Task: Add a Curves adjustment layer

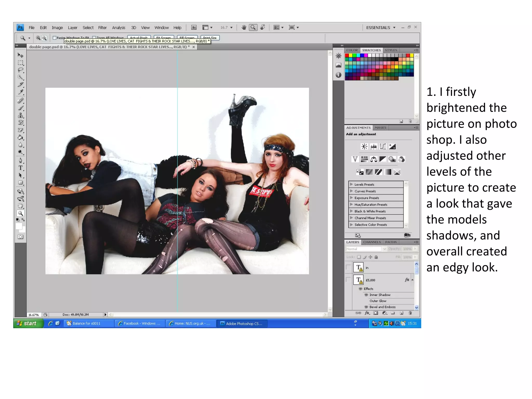Action: 383,147
